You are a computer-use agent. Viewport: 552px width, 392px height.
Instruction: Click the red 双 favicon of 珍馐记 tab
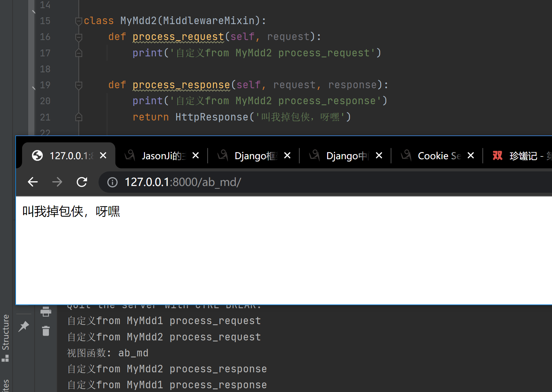click(498, 155)
